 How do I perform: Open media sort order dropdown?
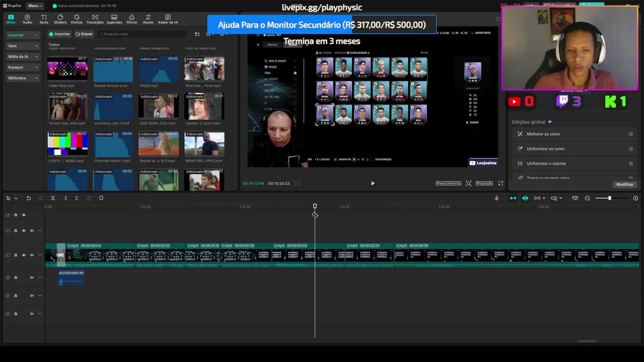pyautogui.click(x=210, y=34)
